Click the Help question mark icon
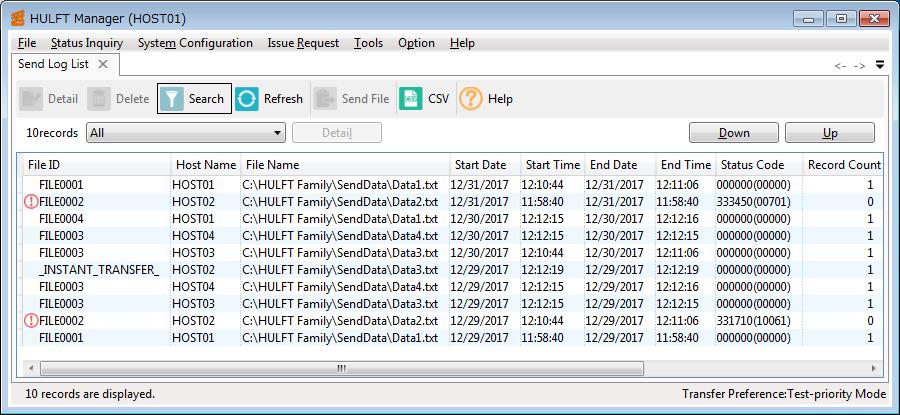This screenshot has height=415, width=900. coord(470,99)
